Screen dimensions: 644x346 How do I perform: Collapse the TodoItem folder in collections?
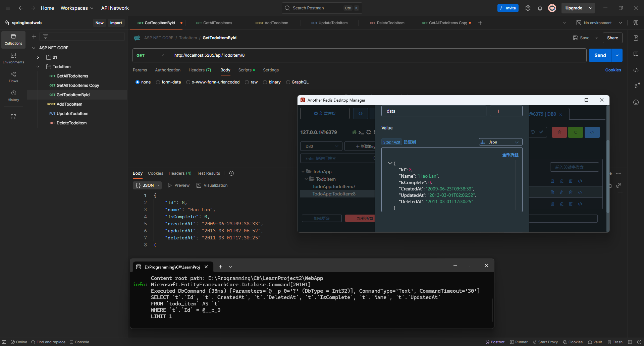point(38,67)
